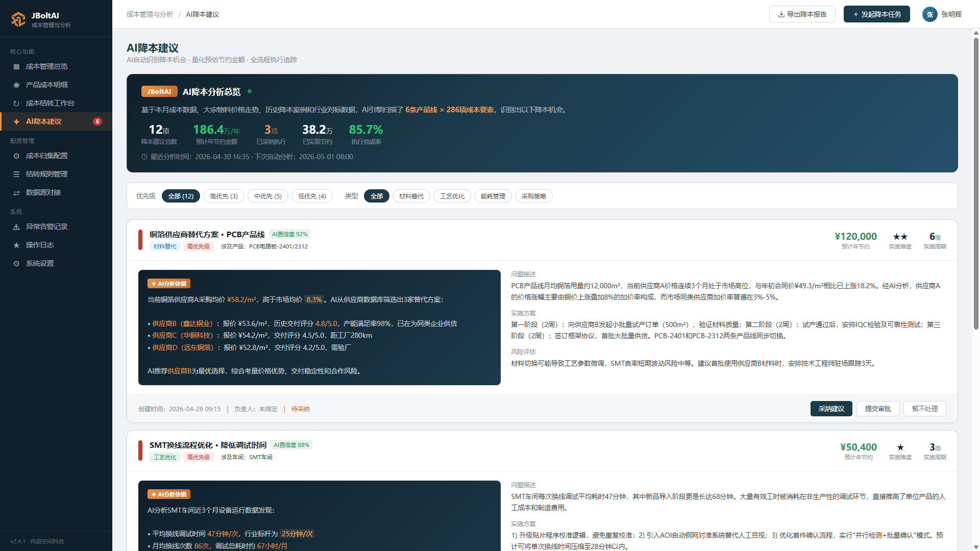Select 数据源对接 menu item
Viewport: 980px width, 551px height.
[x=56, y=192]
